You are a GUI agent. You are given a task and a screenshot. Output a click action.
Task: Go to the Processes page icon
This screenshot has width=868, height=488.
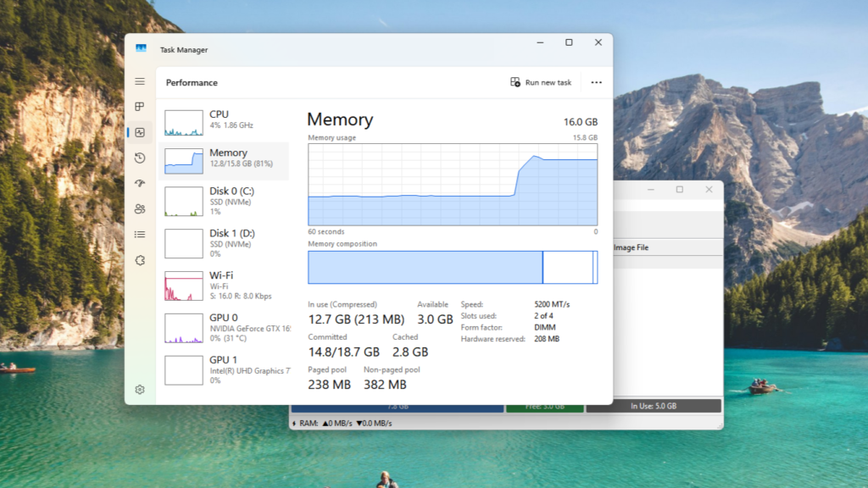tap(140, 107)
